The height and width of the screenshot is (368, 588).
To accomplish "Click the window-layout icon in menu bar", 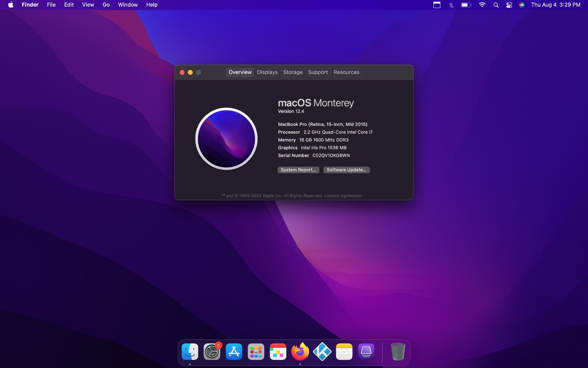I will point(437,5).
